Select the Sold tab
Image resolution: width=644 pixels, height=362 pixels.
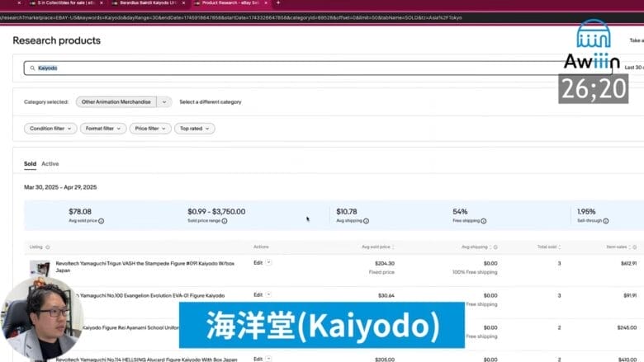tap(30, 164)
